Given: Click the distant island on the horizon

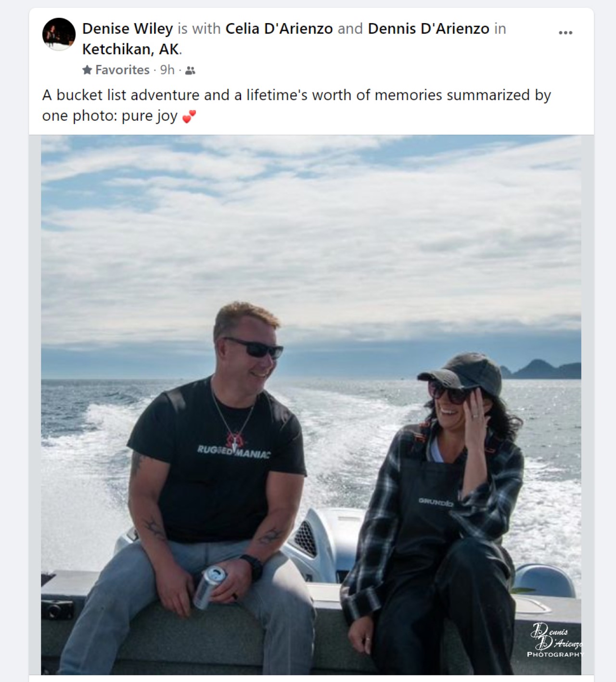Looking at the screenshot, I should [544, 369].
